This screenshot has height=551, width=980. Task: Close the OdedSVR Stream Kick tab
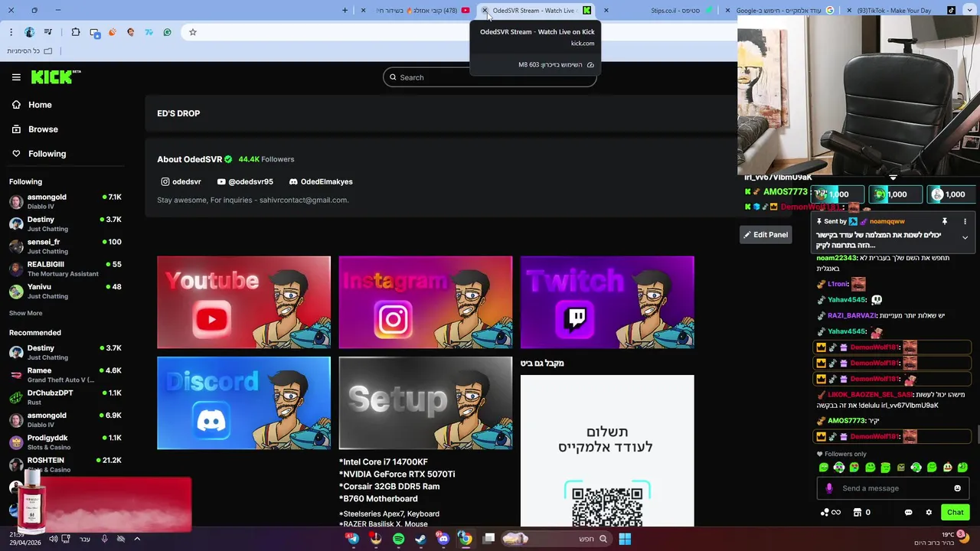click(x=485, y=11)
